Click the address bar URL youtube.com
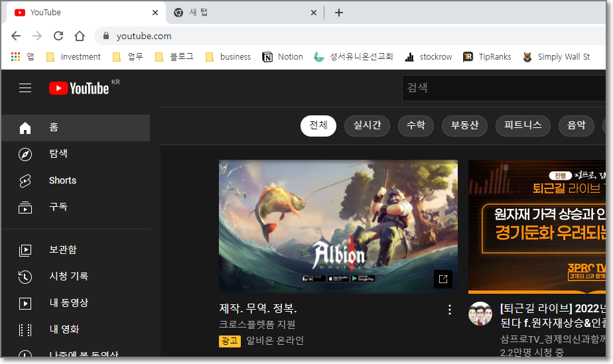 [x=144, y=36]
